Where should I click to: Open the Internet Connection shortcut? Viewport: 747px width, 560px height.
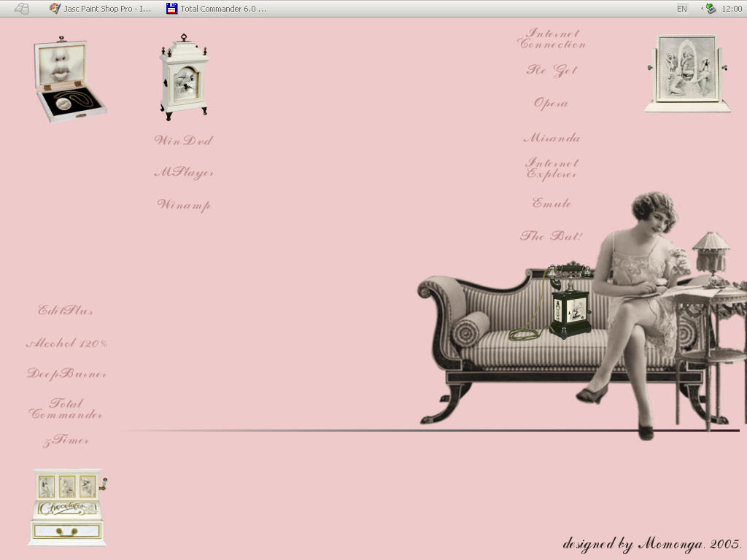click(551, 39)
